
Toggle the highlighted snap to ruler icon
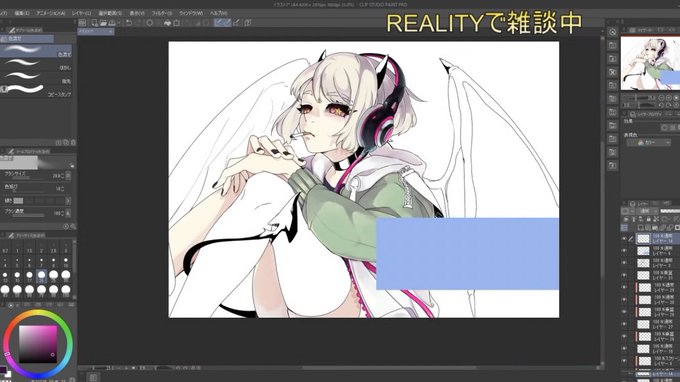pos(219,23)
